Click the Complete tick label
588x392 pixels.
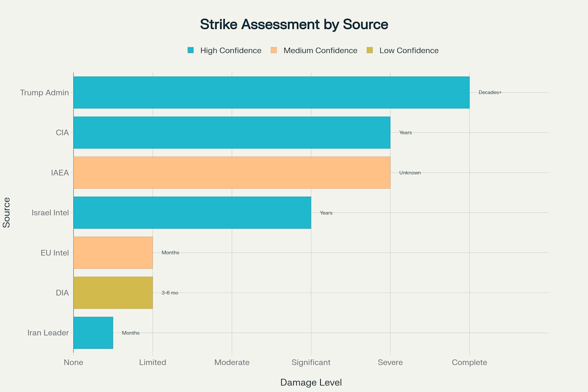[x=469, y=362]
